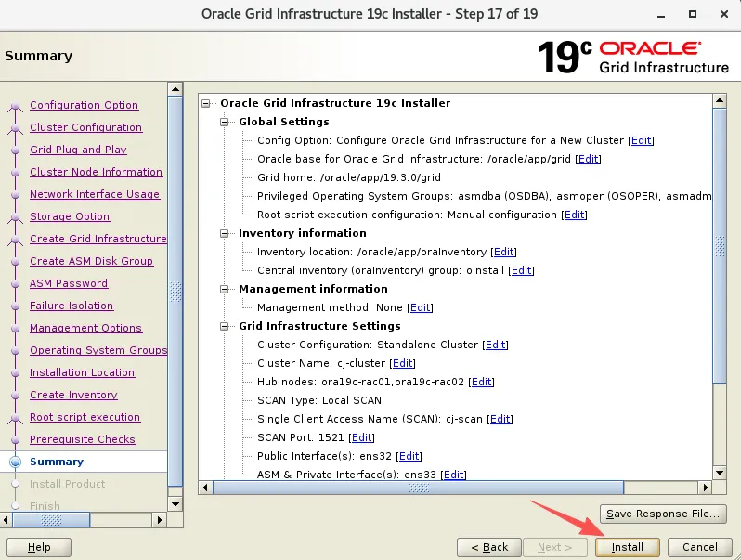
Task: Cancel the installer
Action: click(699, 547)
